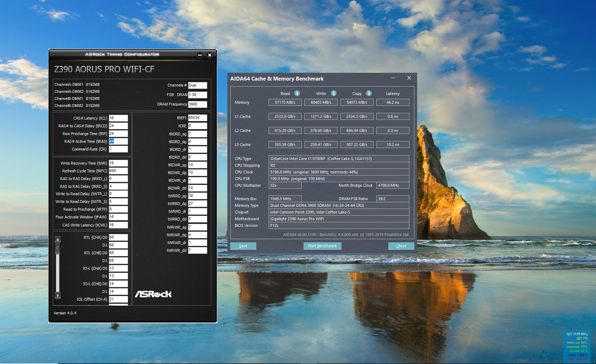Click the IO-L (CHA) D0 field
Image resolution: width=596 pixels, height=364 pixels.
[x=118, y=268]
